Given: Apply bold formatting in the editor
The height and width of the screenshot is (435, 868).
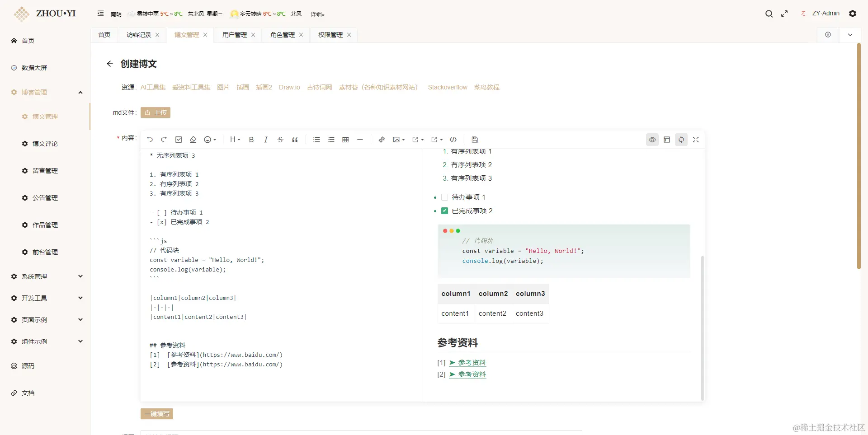Looking at the screenshot, I should coord(251,140).
